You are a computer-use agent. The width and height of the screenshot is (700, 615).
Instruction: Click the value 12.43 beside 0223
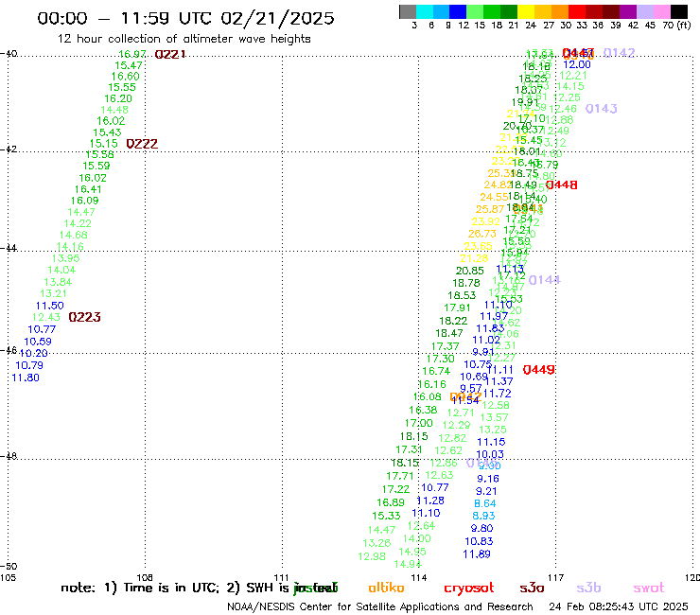(x=46, y=317)
